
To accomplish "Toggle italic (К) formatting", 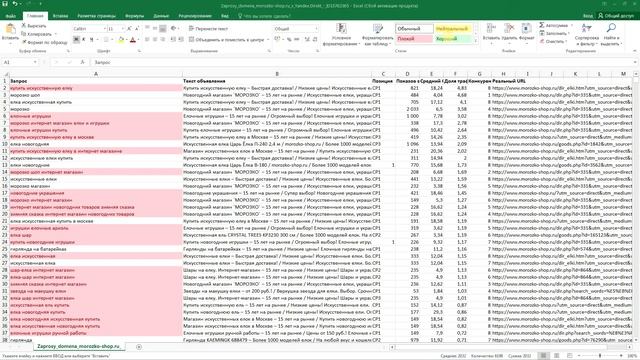I will [x=84, y=40].
